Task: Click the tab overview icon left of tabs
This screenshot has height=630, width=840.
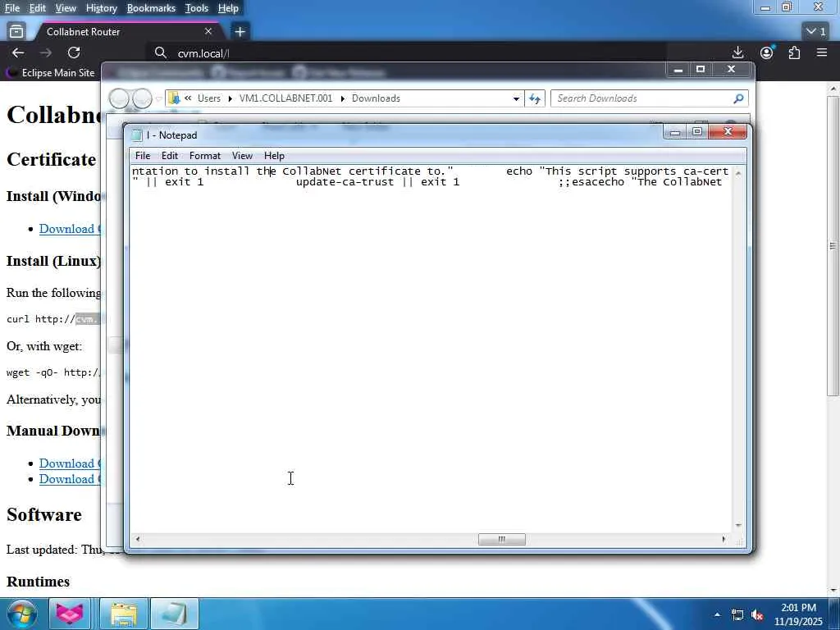Action: (16, 32)
